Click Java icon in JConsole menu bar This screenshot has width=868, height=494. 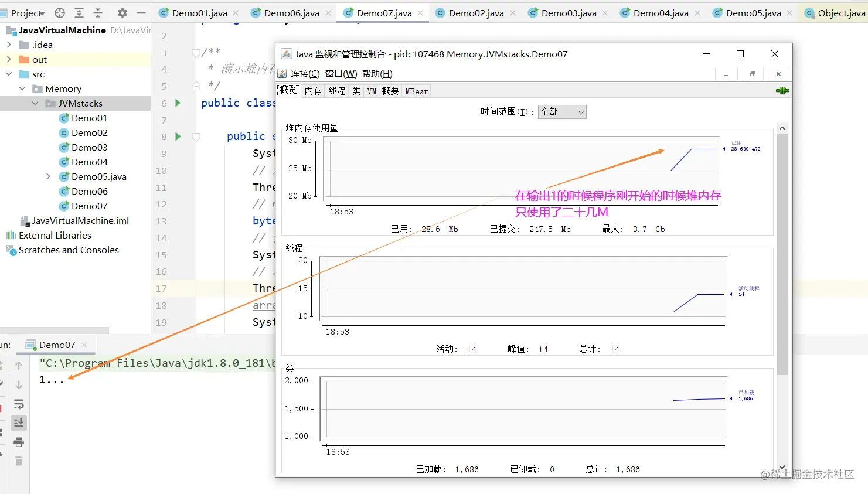pos(282,73)
